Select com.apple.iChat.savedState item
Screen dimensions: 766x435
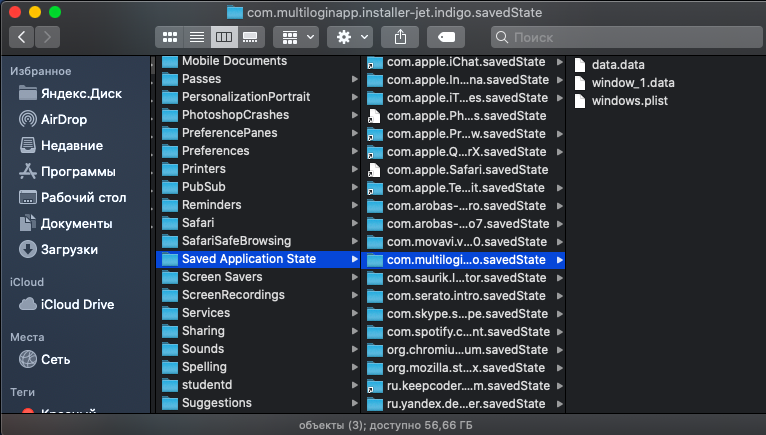(464, 62)
